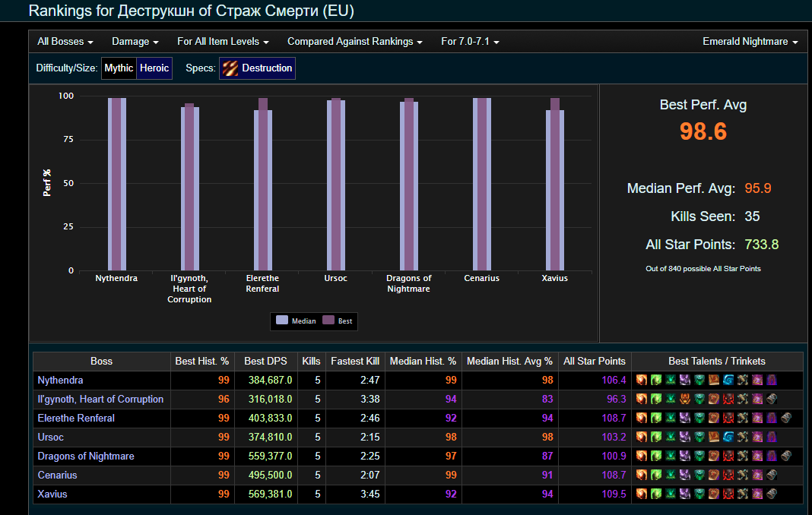Click the crossed weapon icon in Ursoc row
The width and height of the screenshot is (812, 515).
[743, 437]
